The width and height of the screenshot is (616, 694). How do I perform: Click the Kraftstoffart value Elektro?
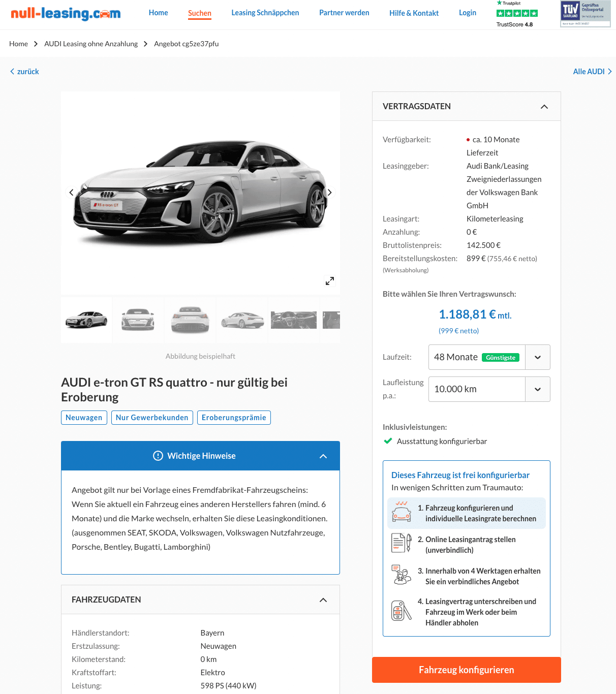213,673
